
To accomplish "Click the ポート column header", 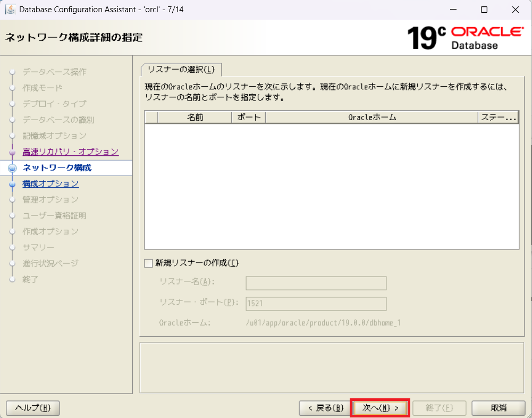I will (248, 118).
